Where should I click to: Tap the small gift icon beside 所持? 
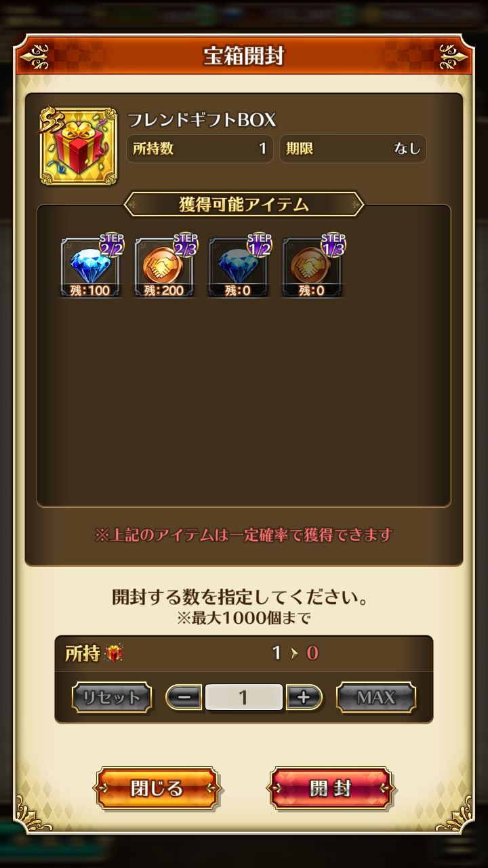click(x=114, y=654)
